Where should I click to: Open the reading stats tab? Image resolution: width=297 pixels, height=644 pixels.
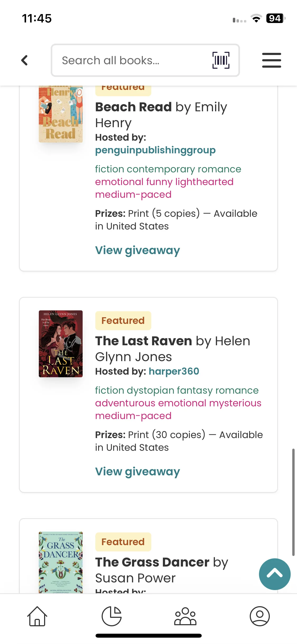(x=112, y=616)
